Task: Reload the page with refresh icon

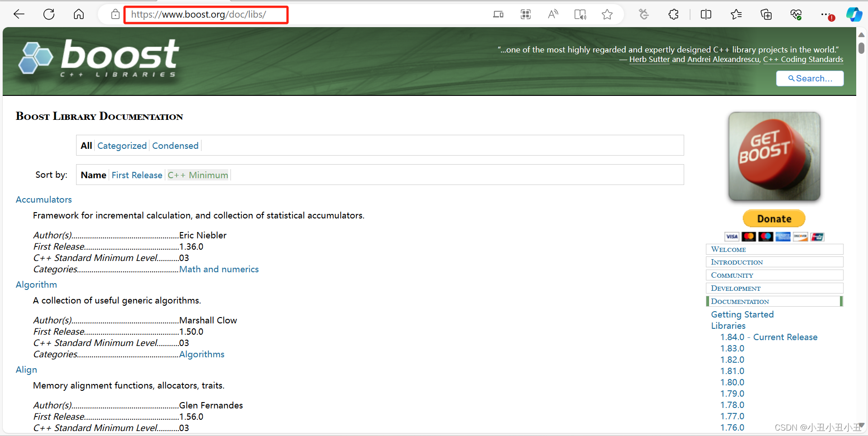Action: tap(49, 14)
